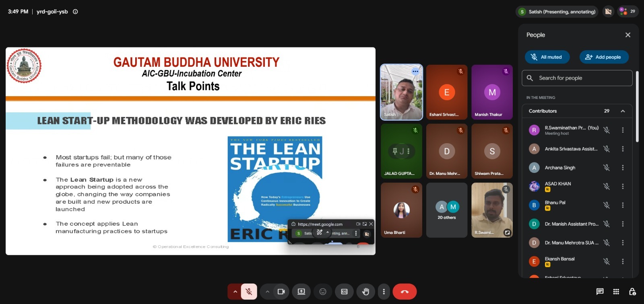Screen dimensions: 644x304
Task: Click muted mic icon for Ankita Srivastava
Action: tap(607, 149)
